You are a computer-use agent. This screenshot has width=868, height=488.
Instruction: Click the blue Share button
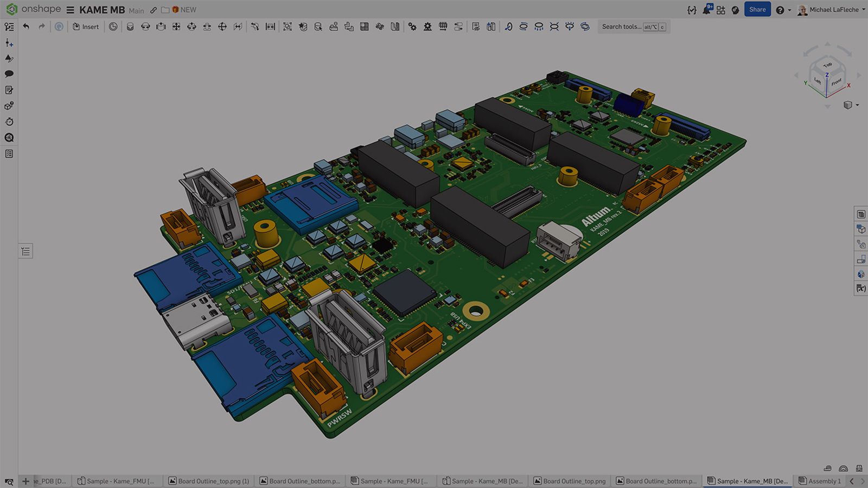tap(757, 9)
